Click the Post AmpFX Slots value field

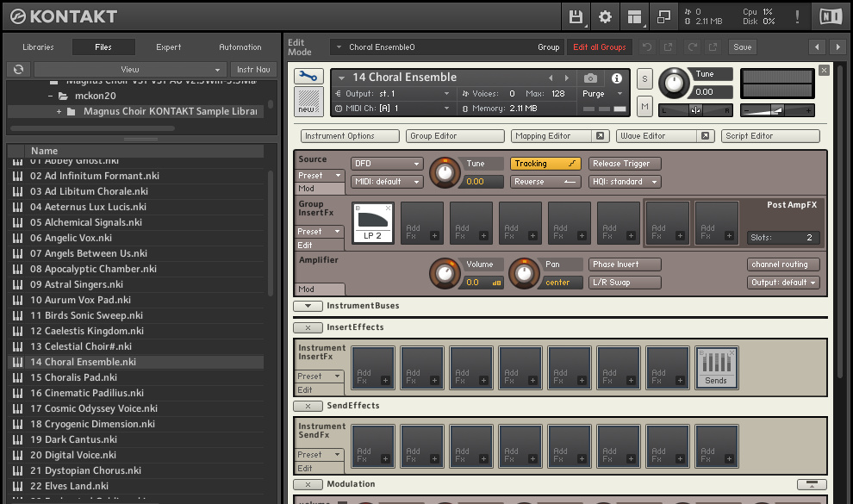[783, 238]
